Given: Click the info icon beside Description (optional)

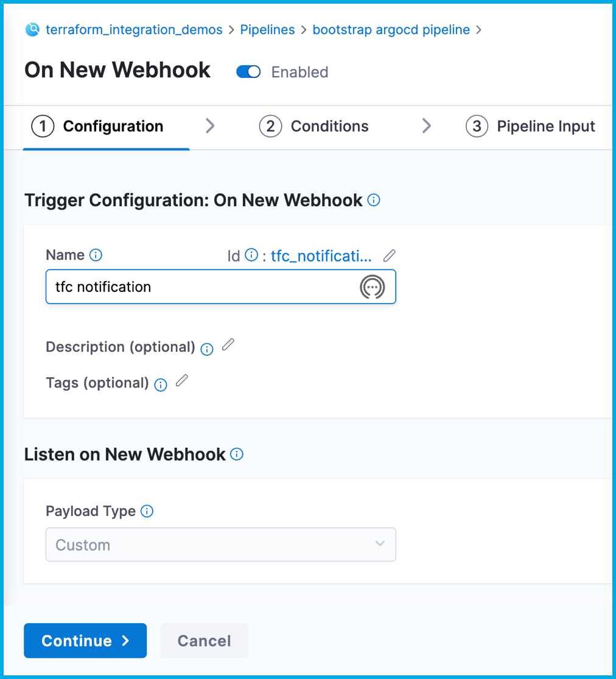Looking at the screenshot, I should point(207,349).
